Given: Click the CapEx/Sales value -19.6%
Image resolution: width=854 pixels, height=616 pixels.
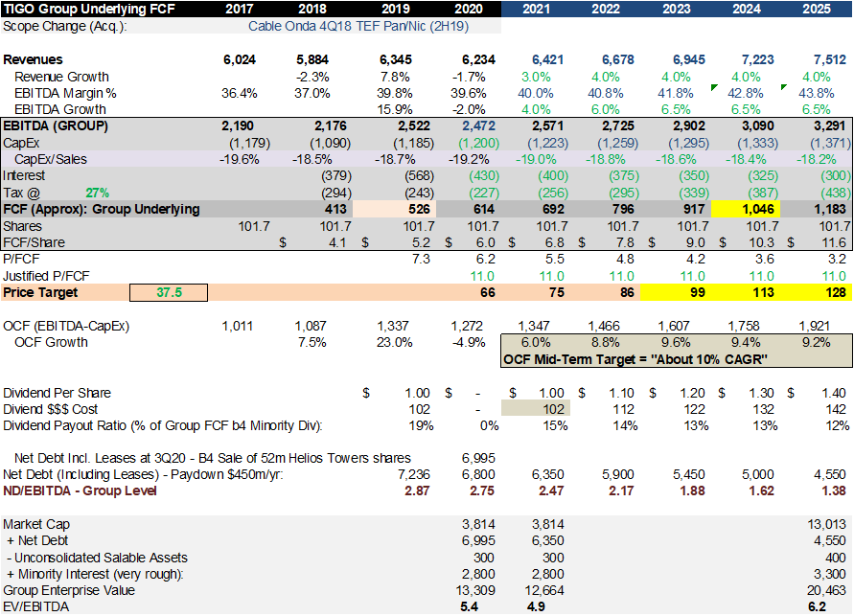Looking at the screenshot, I should tap(239, 159).
